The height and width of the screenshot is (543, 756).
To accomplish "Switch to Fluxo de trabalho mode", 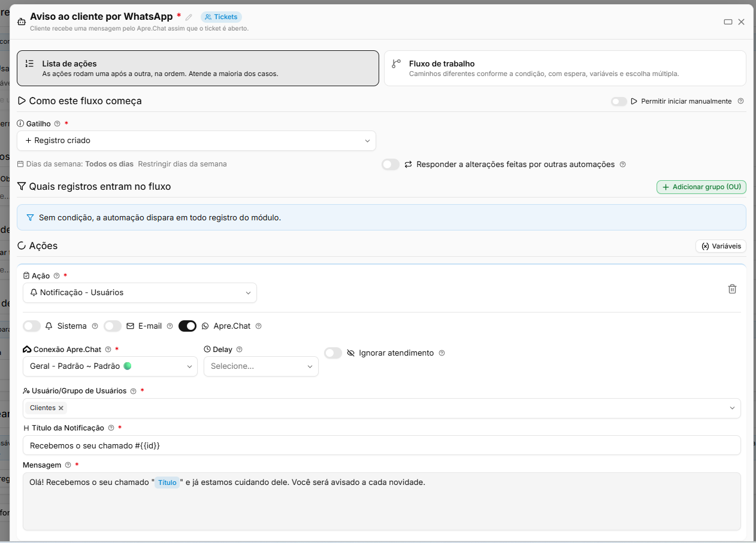I will click(x=565, y=68).
